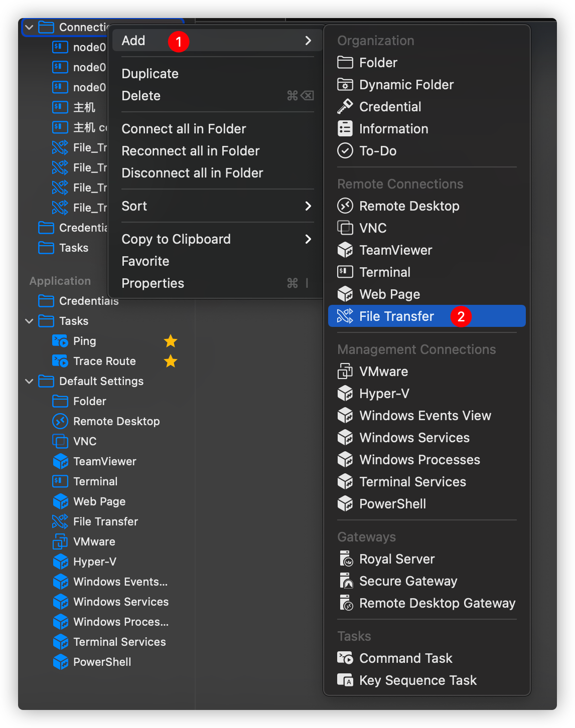The height and width of the screenshot is (728, 575).
Task: Select Connect all in Folder
Action: tap(184, 129)
